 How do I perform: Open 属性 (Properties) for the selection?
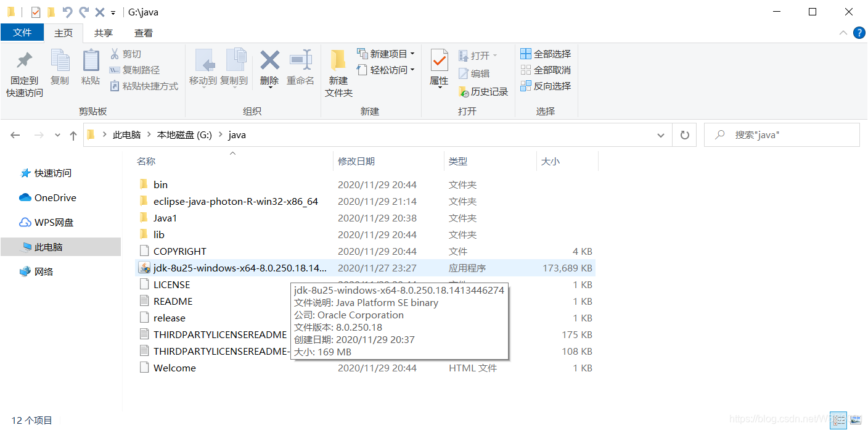439,68
